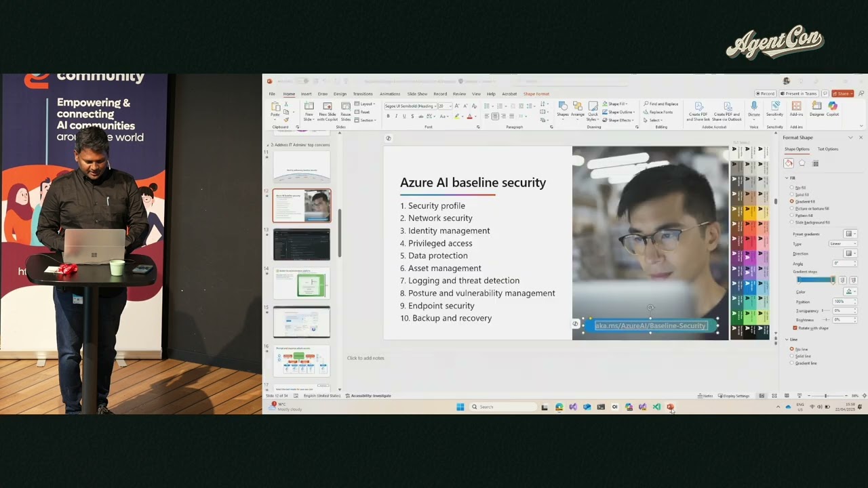Open the Section dropdown
This screenshot has height=488, width=868.
point(366,120)
